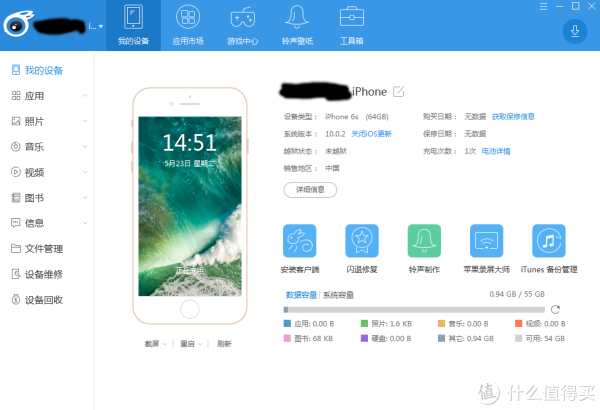Click the 闪退修复 star badge icon
Image resolution: width=600 pixels, height=410 pixels.
pos(362,241)
